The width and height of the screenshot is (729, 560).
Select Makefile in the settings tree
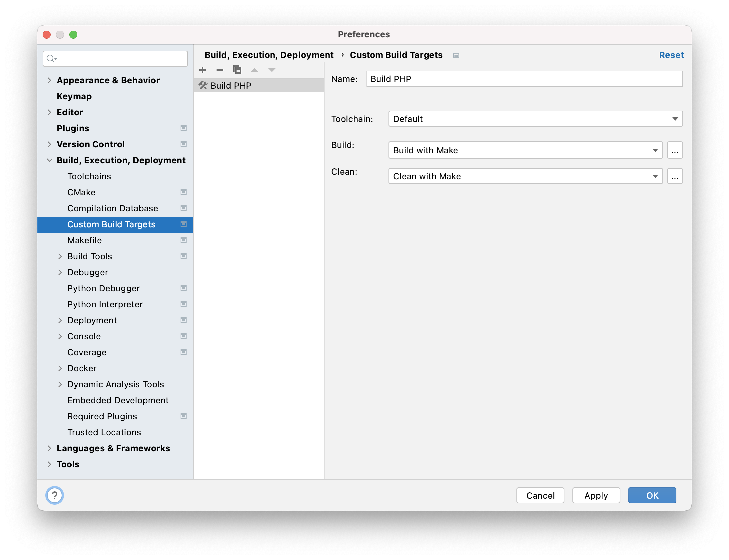85,240
